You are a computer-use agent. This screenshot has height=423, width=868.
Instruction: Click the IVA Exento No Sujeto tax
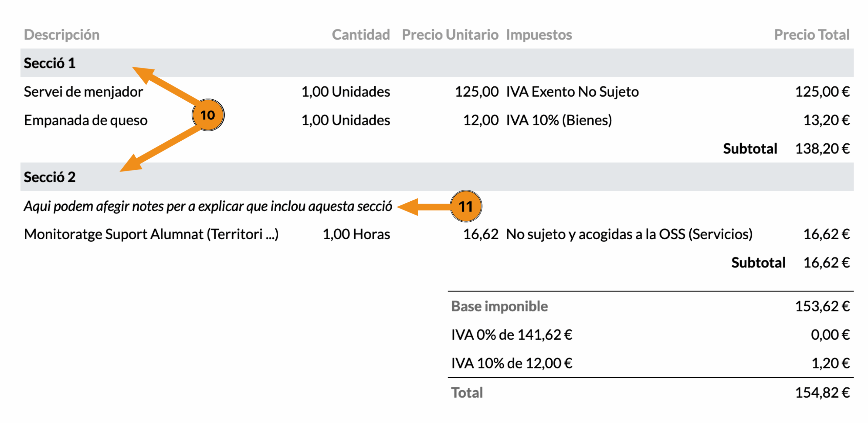point(572,92)
